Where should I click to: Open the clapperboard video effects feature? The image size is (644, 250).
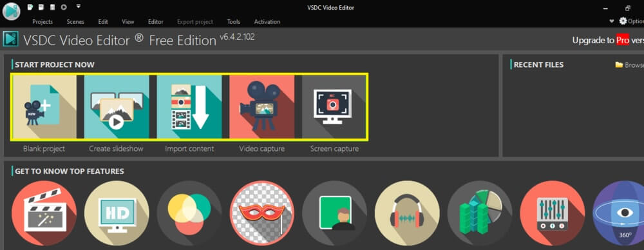(44, 213)
